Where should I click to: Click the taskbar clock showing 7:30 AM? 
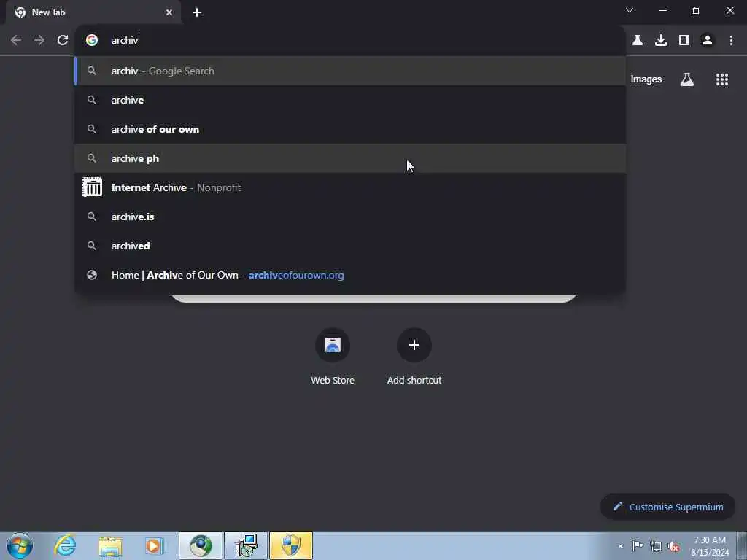coord(710,546)
